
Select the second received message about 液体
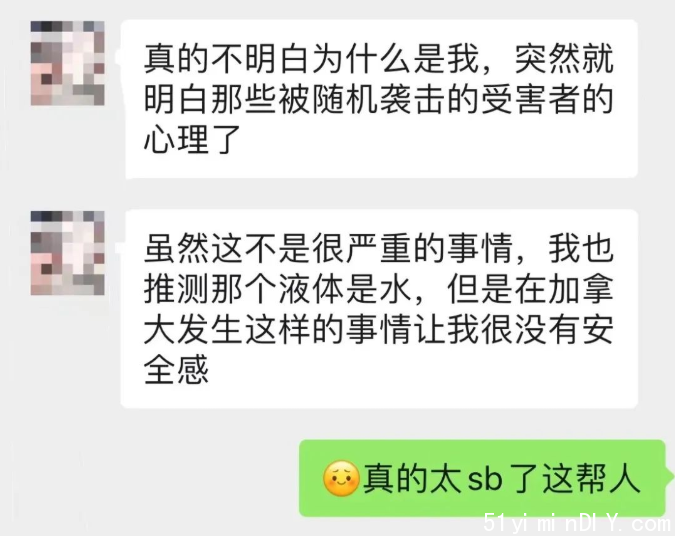tap(379, 308)
